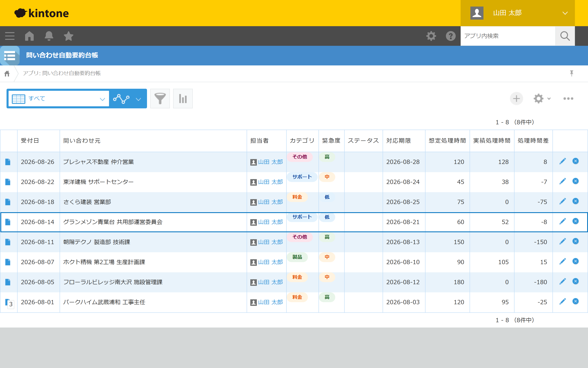Image resolution: width=588 pixels, height=368 pixels.
Task: Open record details for パークハイム武蔵浦和 row
Action: pos(8,302)
